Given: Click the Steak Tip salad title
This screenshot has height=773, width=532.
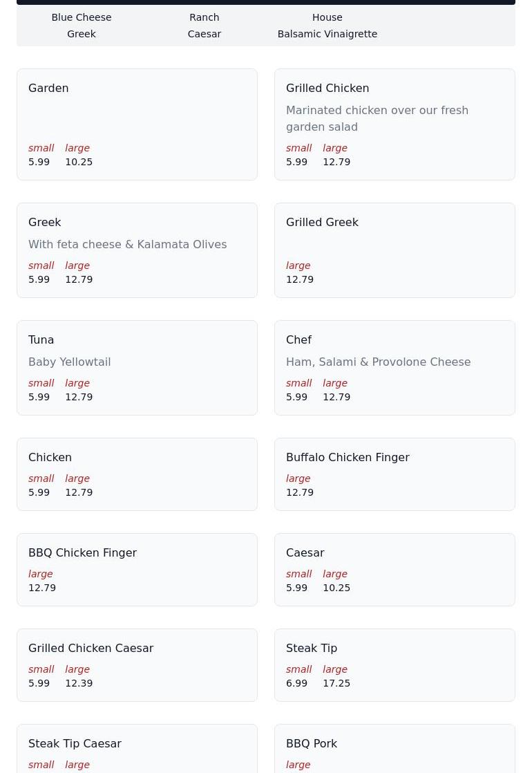Looking at the screenshot, I should coord(312,649).
